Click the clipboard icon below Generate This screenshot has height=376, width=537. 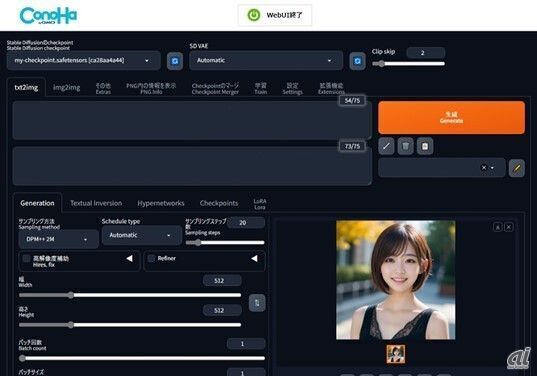click(x=425, y=146)
